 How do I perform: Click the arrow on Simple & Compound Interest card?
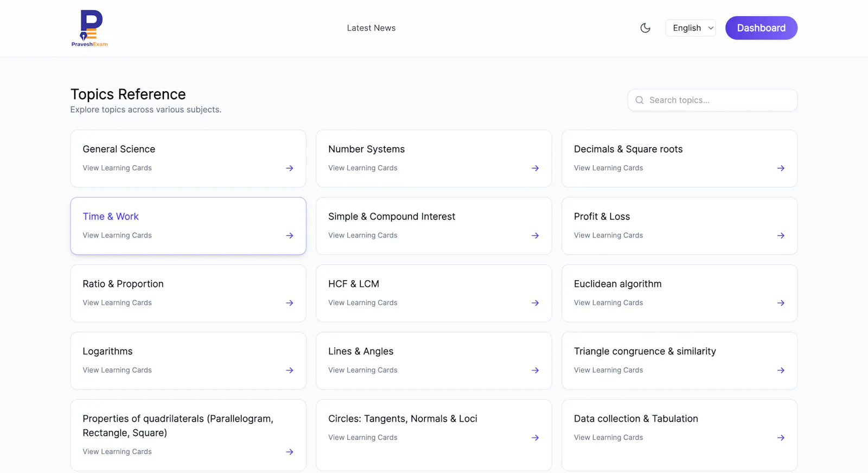[x=535, y=236]
